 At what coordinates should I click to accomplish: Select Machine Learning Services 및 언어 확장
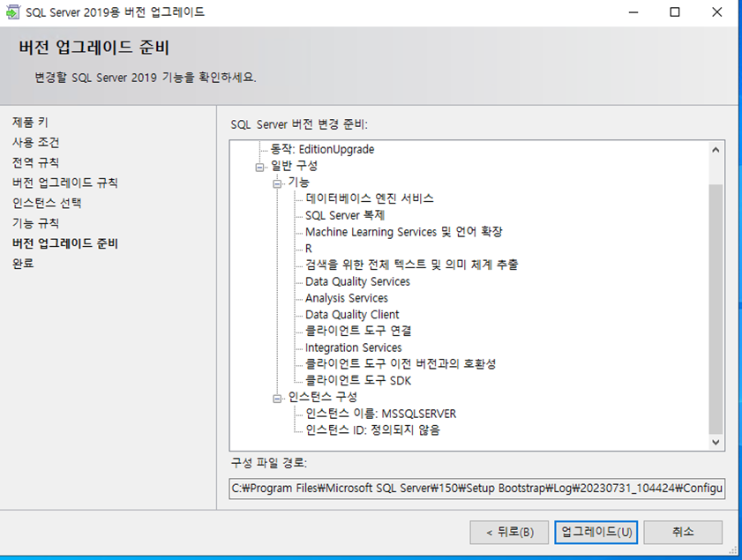pos(404,232)
